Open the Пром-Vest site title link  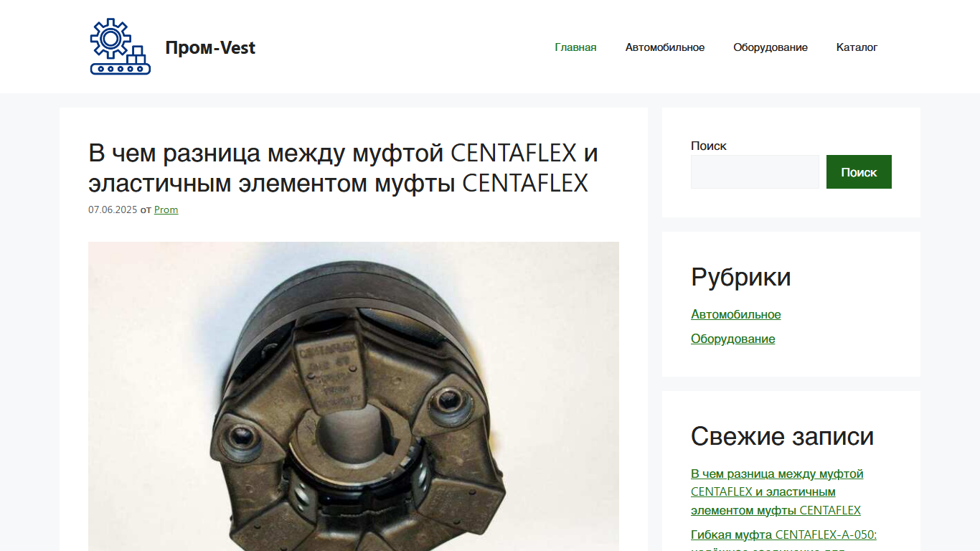210,47
